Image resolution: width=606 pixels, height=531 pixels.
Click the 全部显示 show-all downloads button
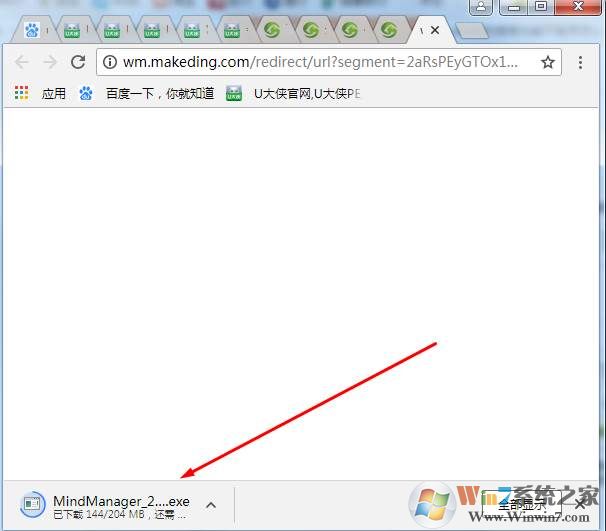(x=522, y=504)
